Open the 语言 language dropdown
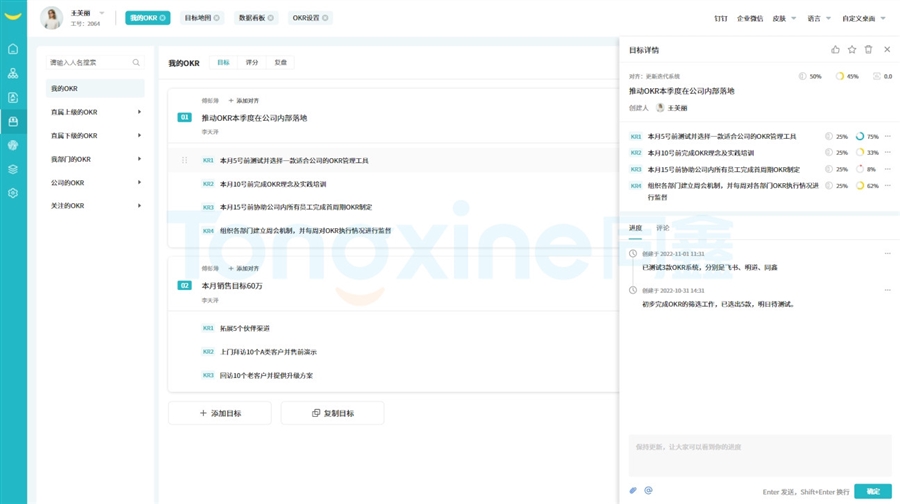This screenshot has width=900, height=504. point(819,18)
